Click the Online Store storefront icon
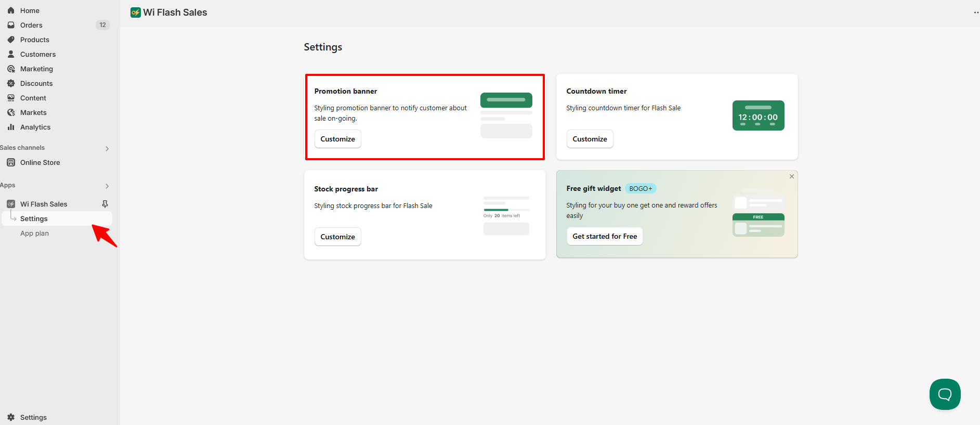980x425 pixels. (11, 162)
